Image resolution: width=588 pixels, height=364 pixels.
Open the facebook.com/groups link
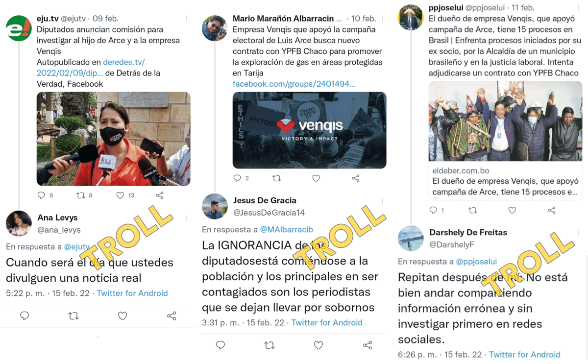click(294, 84)
